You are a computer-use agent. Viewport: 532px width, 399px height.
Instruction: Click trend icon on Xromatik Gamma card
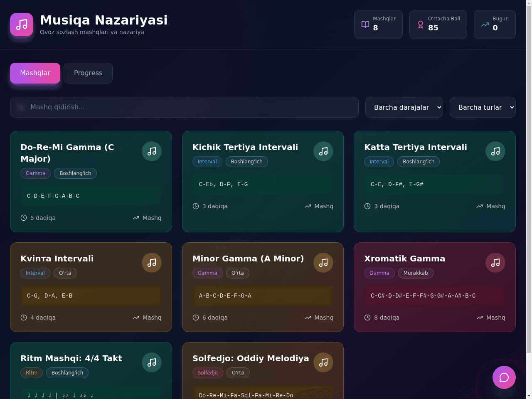pyautogui.click(x=480, y=318)
